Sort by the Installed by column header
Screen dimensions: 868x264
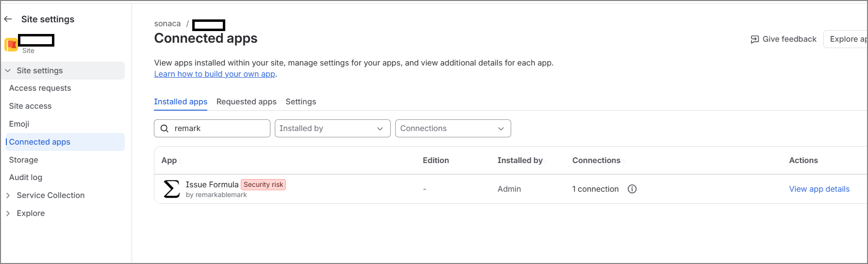click(x=520, y=161)
